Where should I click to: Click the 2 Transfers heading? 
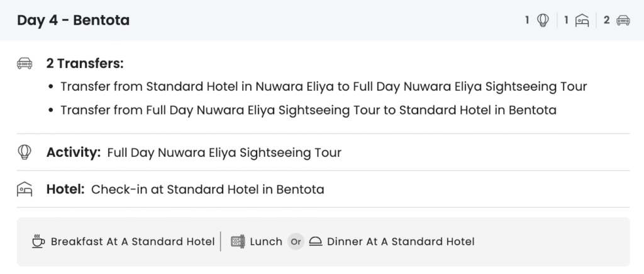click(x=85, y=64)
